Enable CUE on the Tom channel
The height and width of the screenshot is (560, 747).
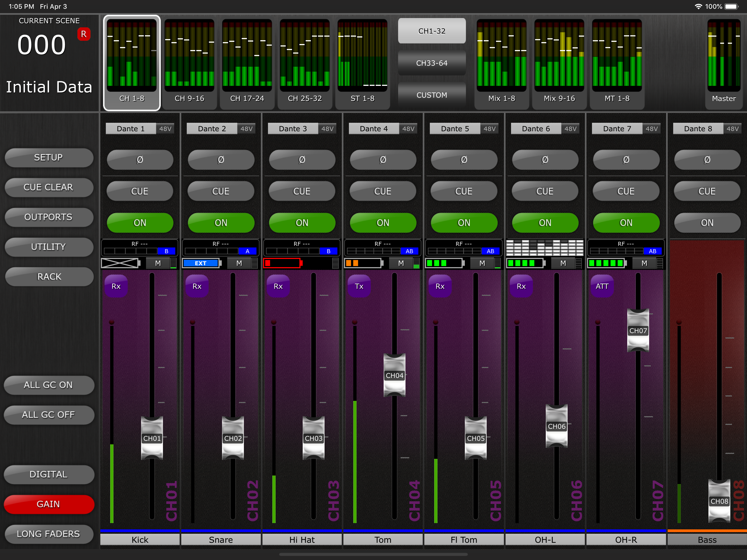point(383,191)
